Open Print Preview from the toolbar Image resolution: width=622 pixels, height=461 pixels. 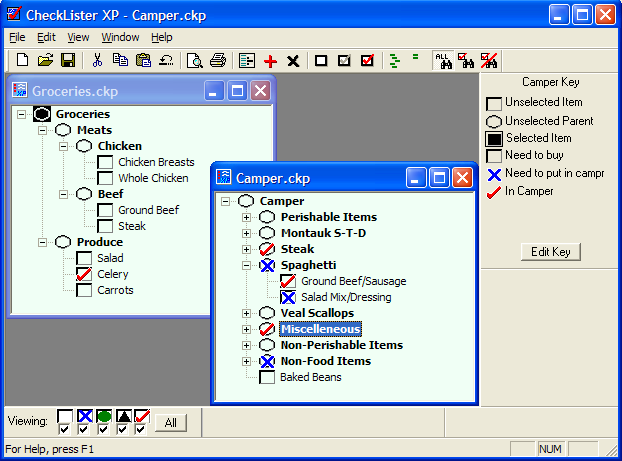tap(195, 61)
